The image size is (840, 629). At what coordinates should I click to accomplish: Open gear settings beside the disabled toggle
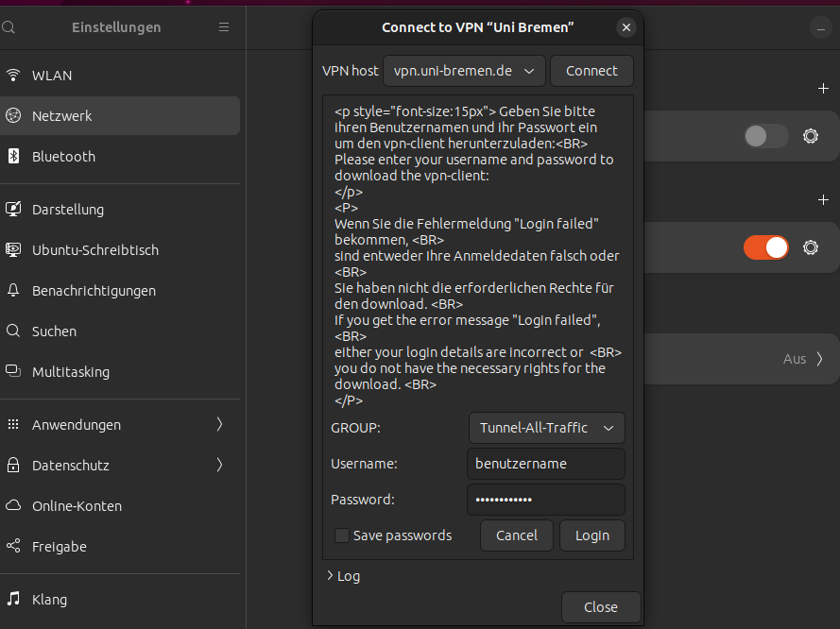[810, 136]
